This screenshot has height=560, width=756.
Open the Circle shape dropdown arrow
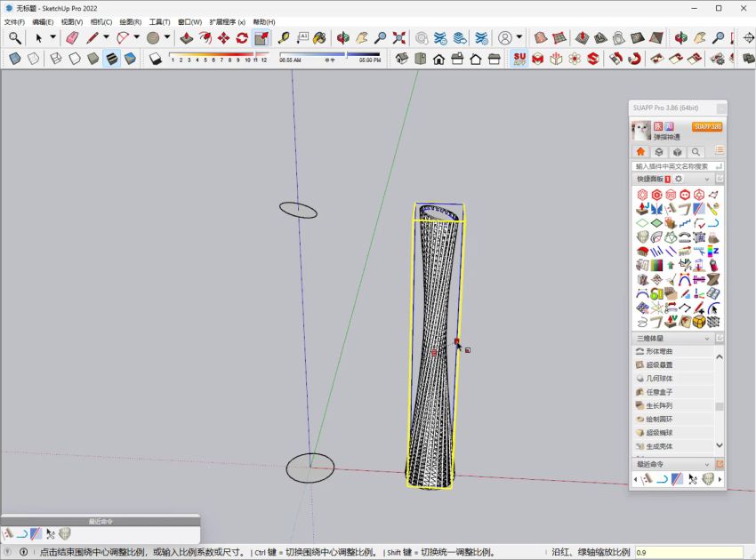click(167, 37)
